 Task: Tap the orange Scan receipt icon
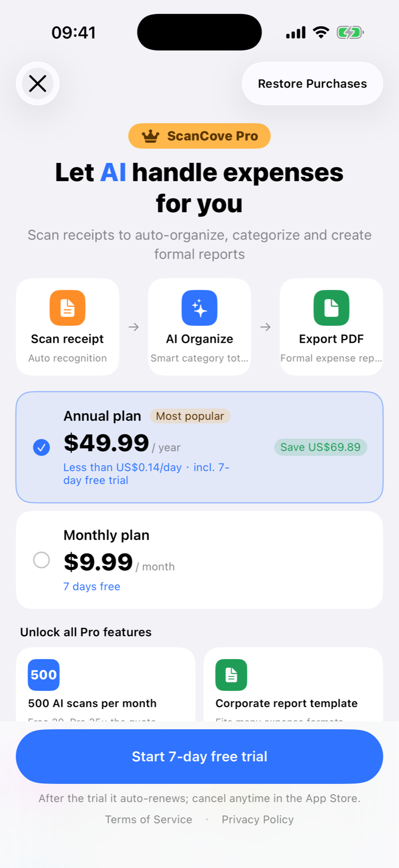tap(67, 308)
